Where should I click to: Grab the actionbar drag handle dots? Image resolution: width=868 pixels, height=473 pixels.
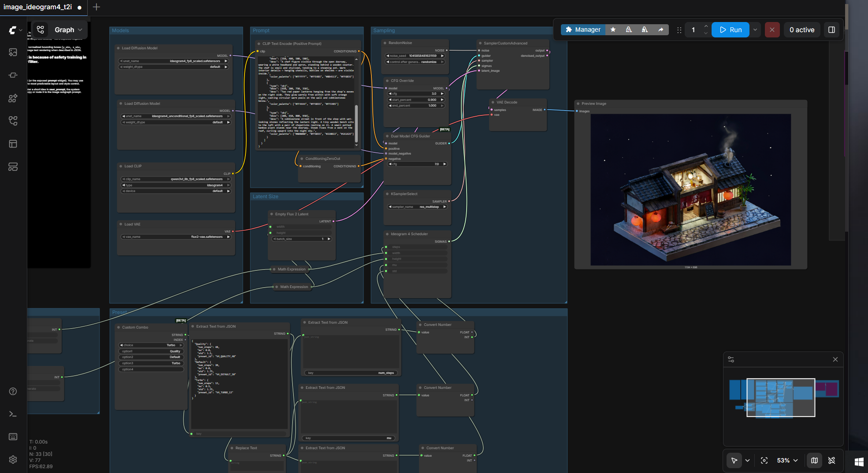point(679,30)
